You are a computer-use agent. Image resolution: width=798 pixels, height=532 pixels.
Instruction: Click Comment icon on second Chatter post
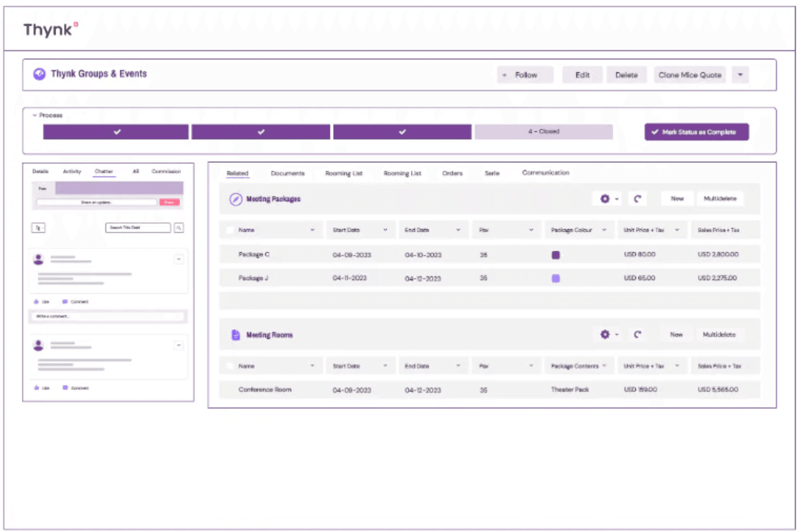tap(65, 388)
